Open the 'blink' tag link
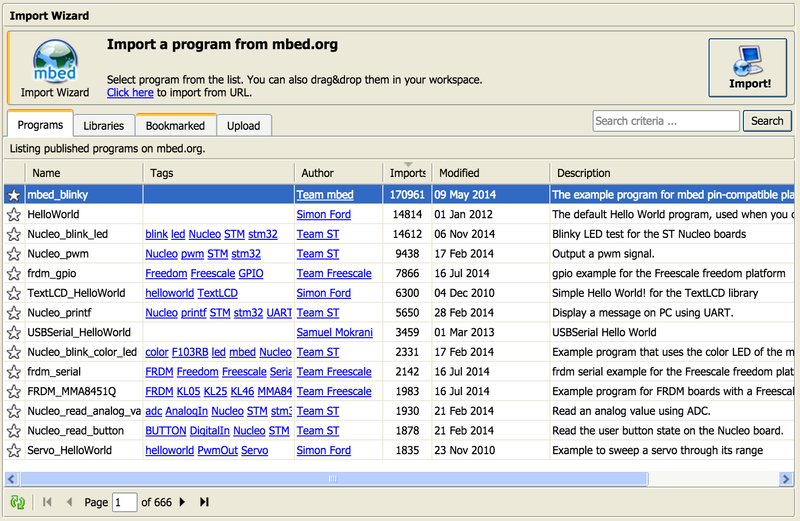The width and height of the screenshot is (800, 521). click(x=156, y=234)
